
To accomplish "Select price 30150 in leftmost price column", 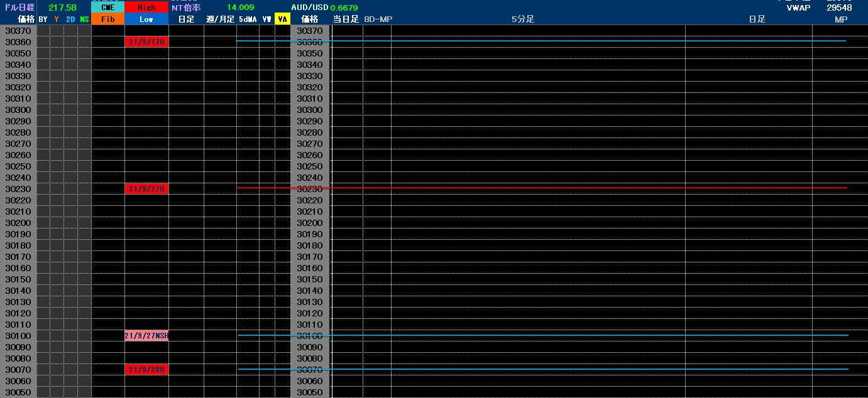I will pyautogui.click(x=18, y=279).
